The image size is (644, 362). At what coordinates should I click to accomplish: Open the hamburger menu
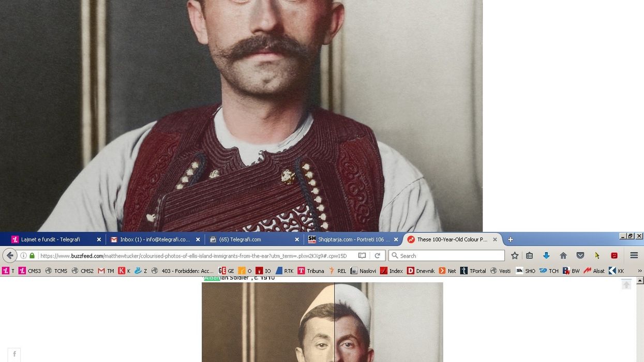click(634, 255)
